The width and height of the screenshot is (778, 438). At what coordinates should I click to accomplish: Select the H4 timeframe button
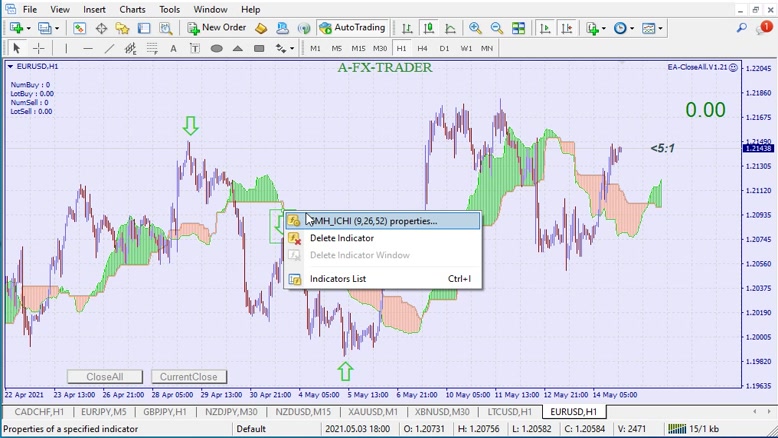[423, 48]
